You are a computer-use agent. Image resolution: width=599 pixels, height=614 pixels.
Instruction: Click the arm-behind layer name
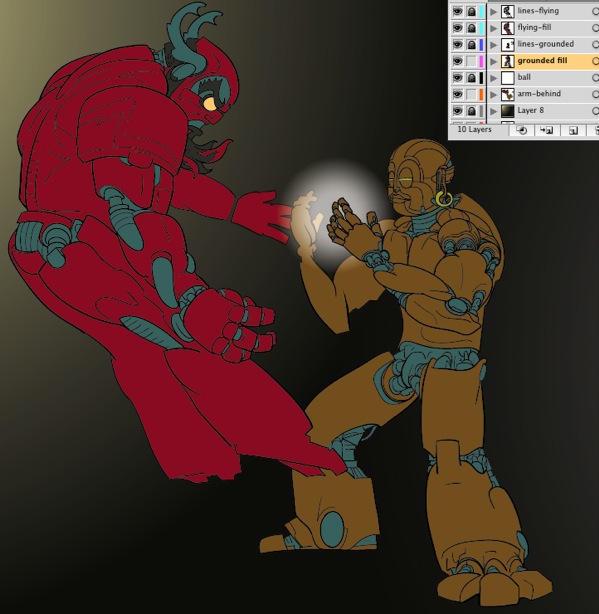coord(539,94)
